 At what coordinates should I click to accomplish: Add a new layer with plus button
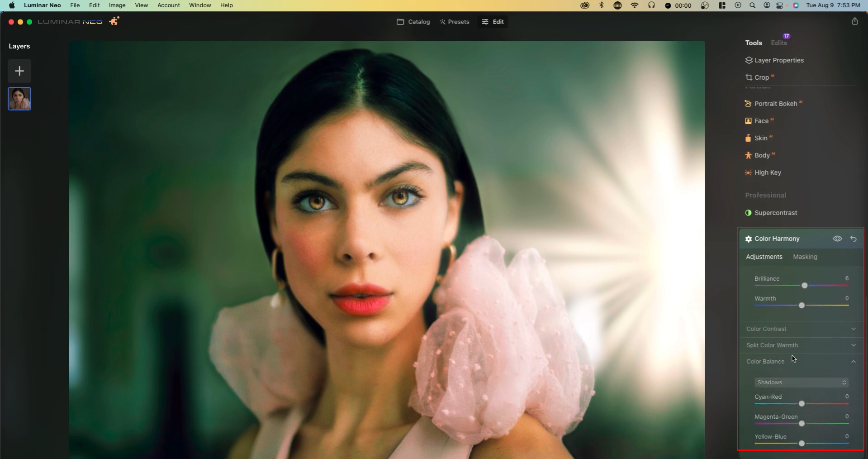(19, 71)
